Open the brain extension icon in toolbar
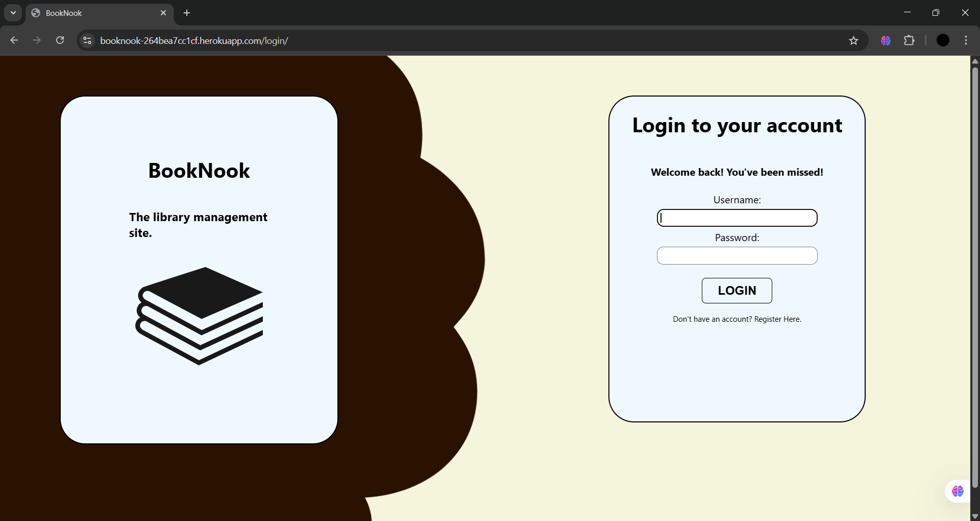 (x=886, y=40)
